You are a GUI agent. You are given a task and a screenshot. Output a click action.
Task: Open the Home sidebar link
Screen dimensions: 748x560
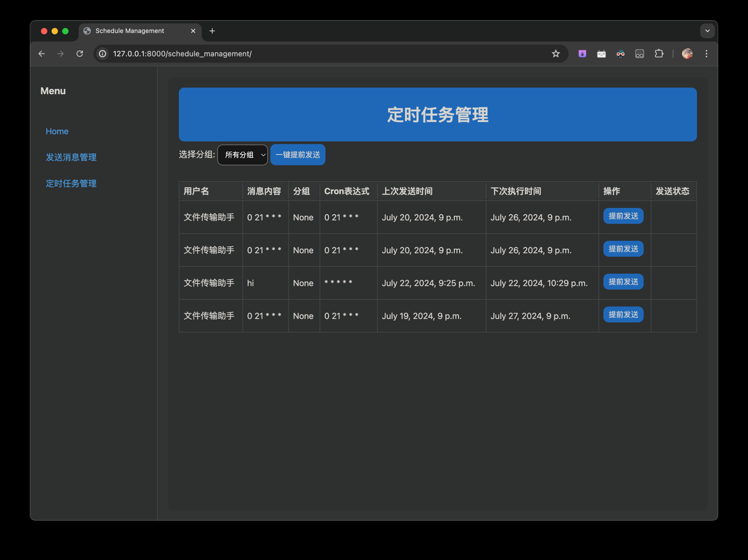click(57, 131)
